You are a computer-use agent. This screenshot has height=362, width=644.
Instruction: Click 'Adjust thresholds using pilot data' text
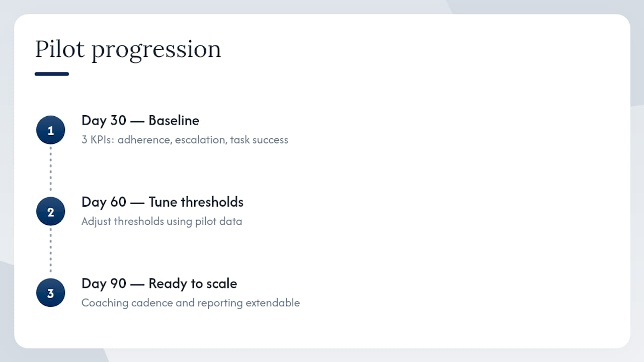[162, 222]
